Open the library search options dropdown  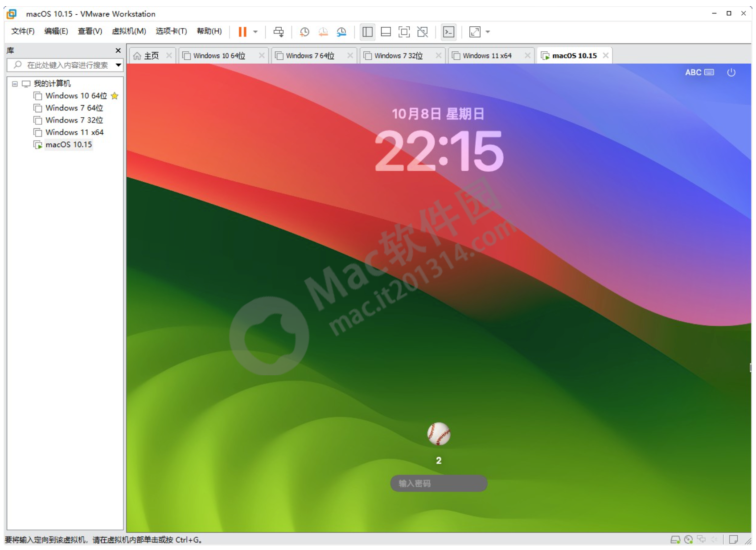[118, 65]
